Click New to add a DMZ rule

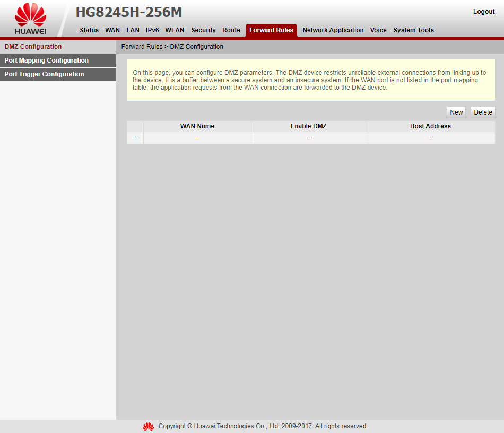tap(456, 112)
